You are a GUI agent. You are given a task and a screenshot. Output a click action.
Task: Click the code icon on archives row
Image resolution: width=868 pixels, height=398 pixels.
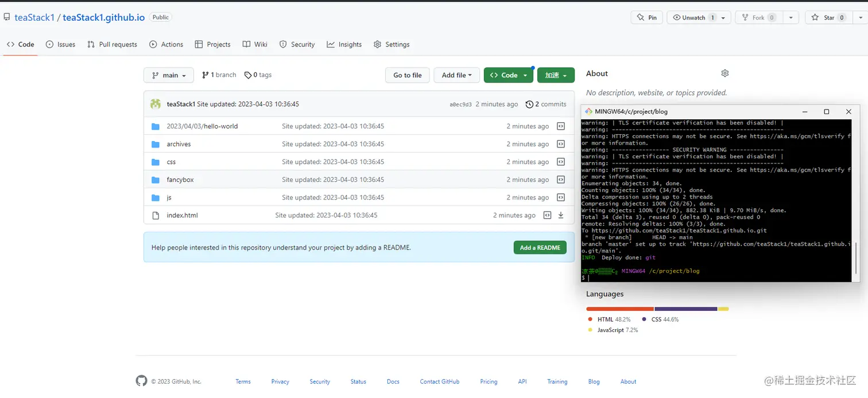click(561, 144)
